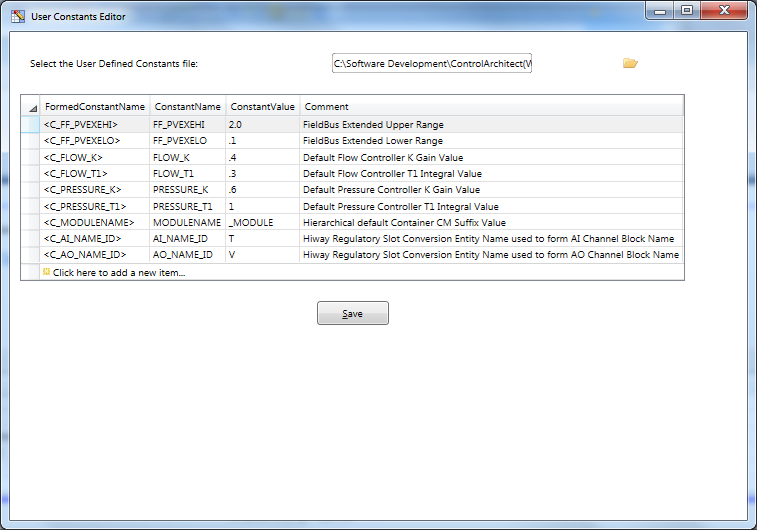Select the <C_AO_NAME_ID> cell
This screenshot has height=530, width=757.
[95, 254]
